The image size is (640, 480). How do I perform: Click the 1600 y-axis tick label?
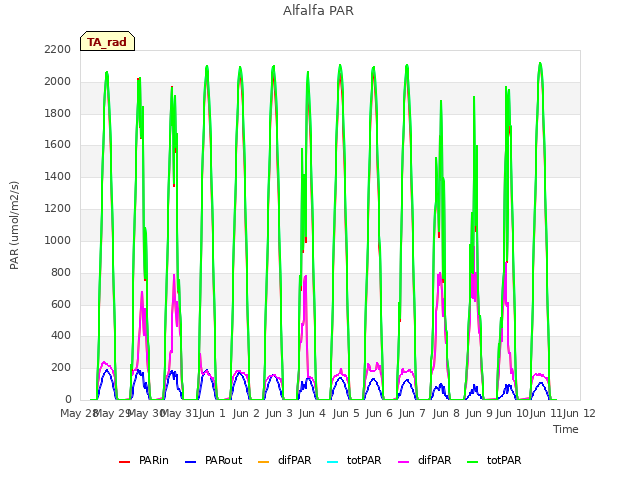58,144
